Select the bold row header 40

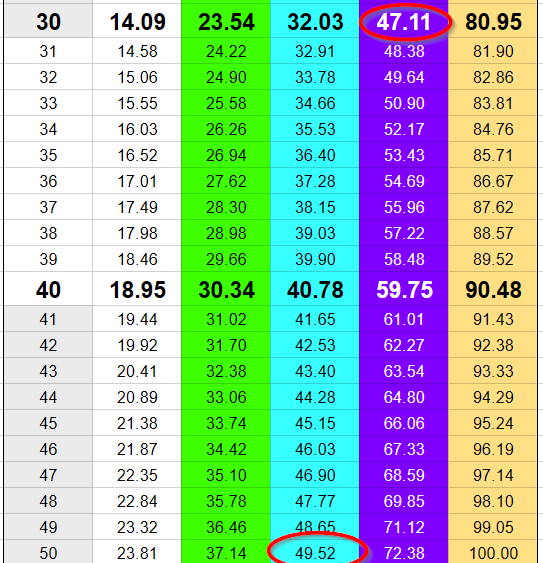click(x=48, y=289)
